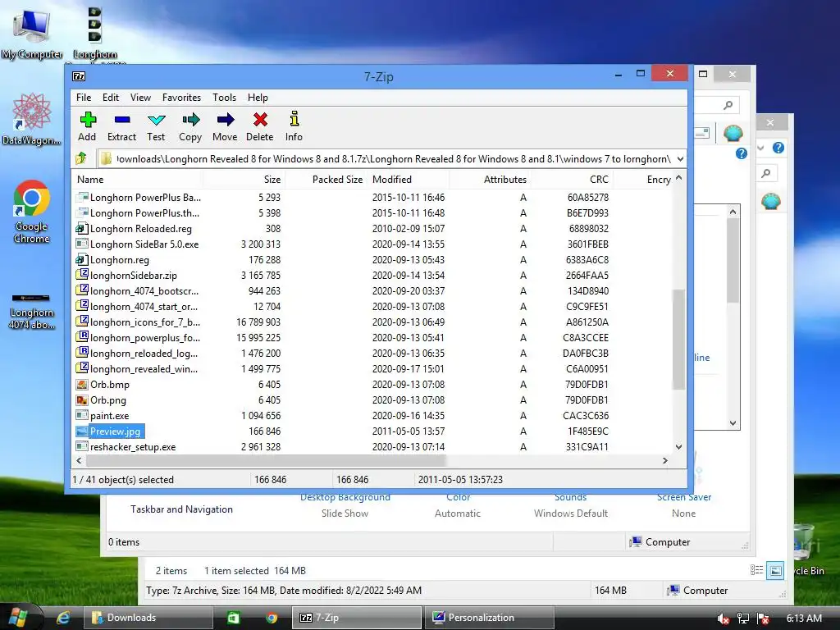Sort by CRC column header
The width and height of the screenshot is (840, 630).
pyautogui.click(x=572, y=180)
